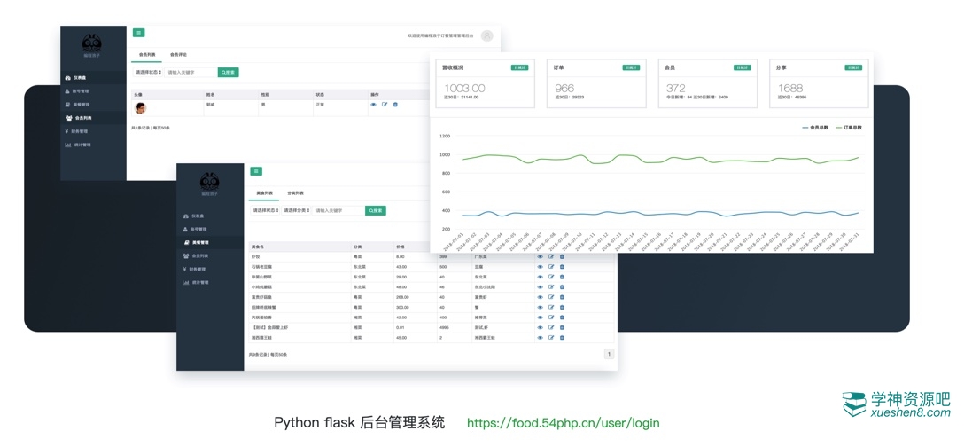Click eye view icon for member 郭威
The height and width of the screenshot is (447, 980).
point(373,105)
